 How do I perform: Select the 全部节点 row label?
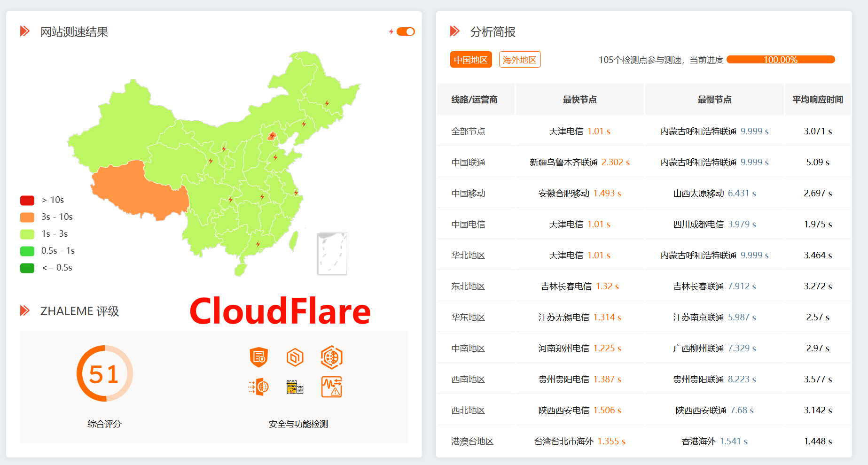point(468,132)
